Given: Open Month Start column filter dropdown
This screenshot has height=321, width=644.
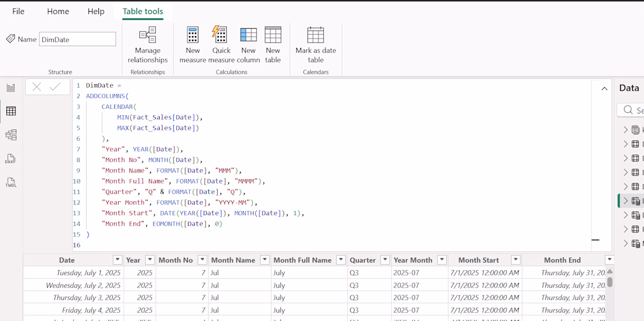Looking at the screenshot, I should [515, 260].
